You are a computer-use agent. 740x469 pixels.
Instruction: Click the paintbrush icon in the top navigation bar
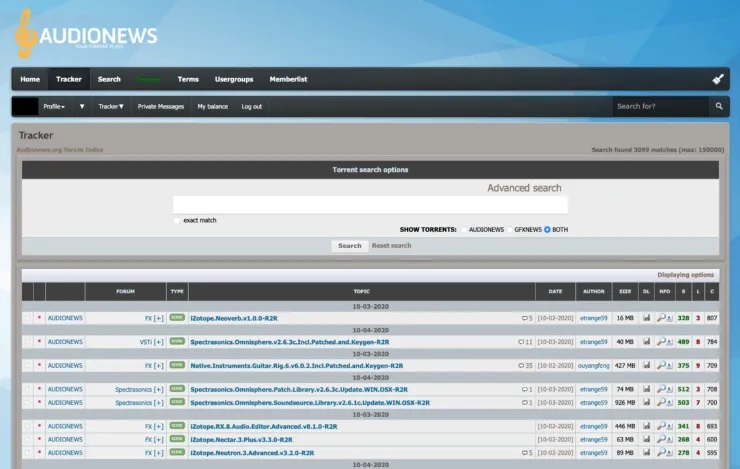tap(718, 79)
